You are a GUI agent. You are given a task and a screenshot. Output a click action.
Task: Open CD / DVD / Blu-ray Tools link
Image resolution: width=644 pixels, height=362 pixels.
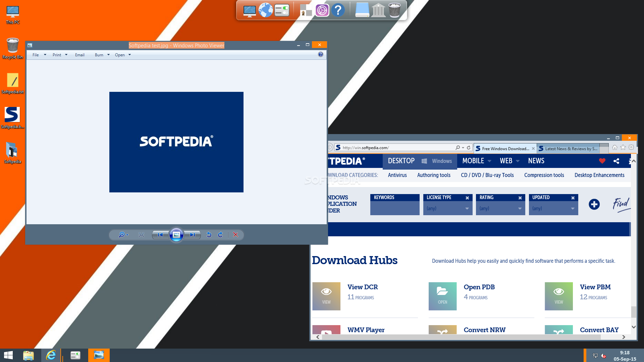point(487,175)
